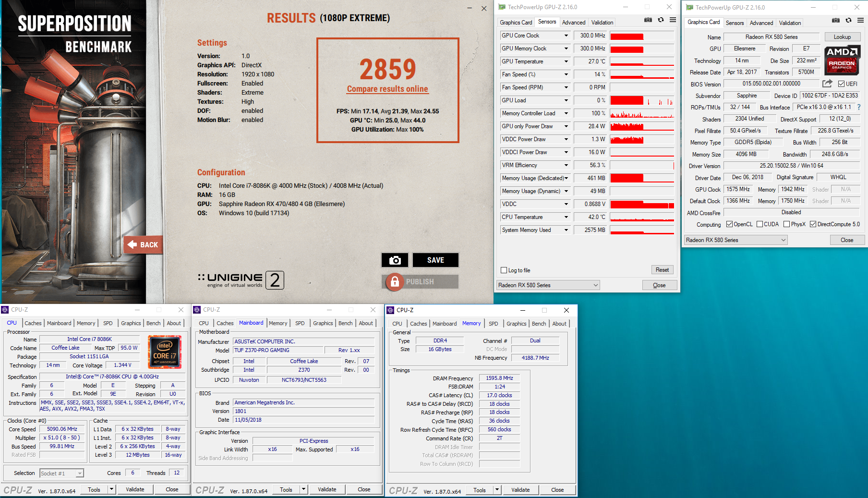This screenshot has height=498, width=868.
Task: Open Compare results online link
Action: (x=387, y=89)
